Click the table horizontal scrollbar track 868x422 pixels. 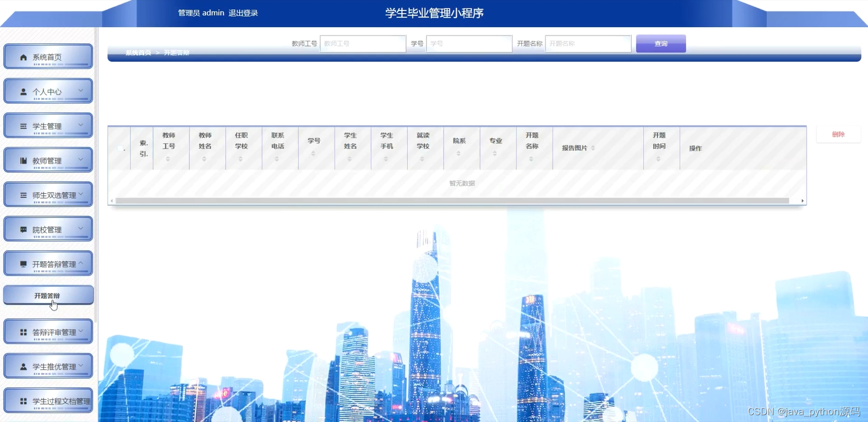[452, 201]
